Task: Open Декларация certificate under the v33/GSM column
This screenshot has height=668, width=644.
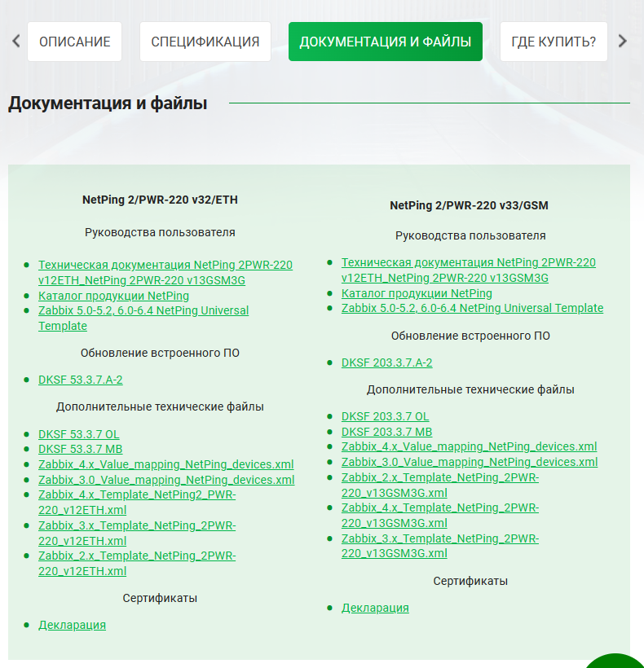Action: pyautogui.click(x=375, y=608)
